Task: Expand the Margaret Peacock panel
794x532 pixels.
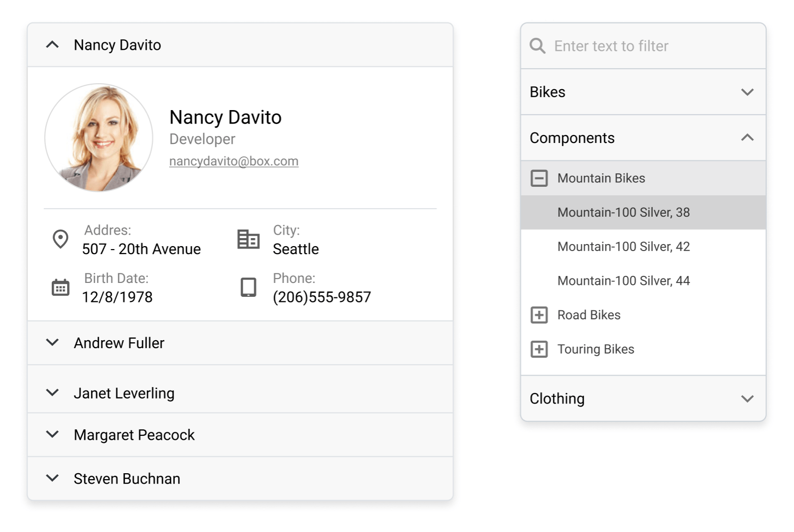Action: [x=52, y=434]
